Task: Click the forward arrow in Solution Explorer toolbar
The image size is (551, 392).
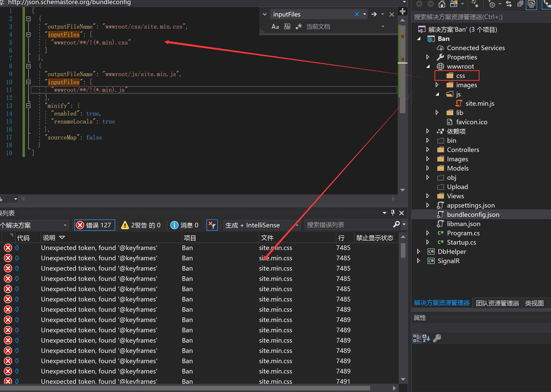Action: point(430,4)
